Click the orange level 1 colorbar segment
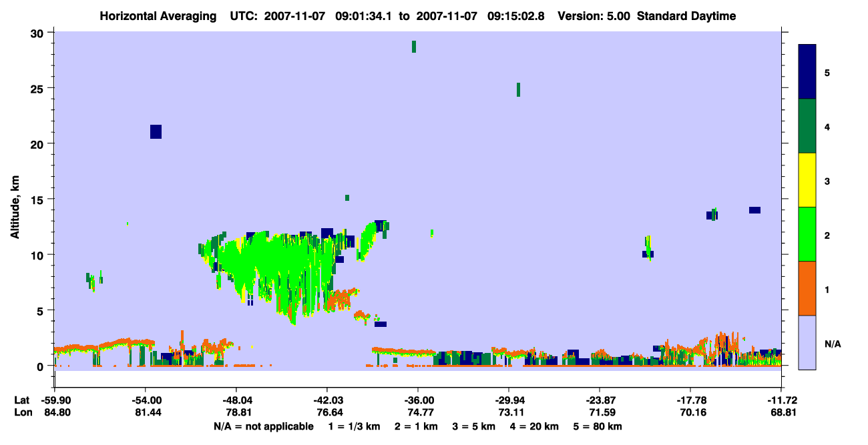 point(807,288)
